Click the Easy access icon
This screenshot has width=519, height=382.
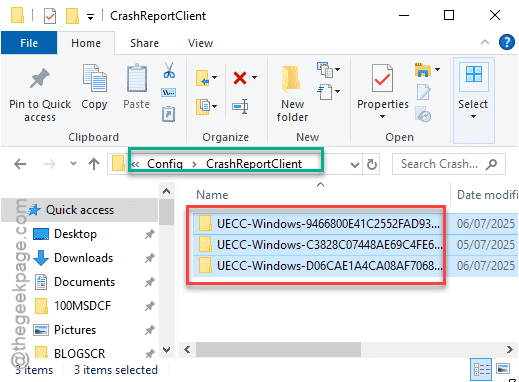(325, 92)
